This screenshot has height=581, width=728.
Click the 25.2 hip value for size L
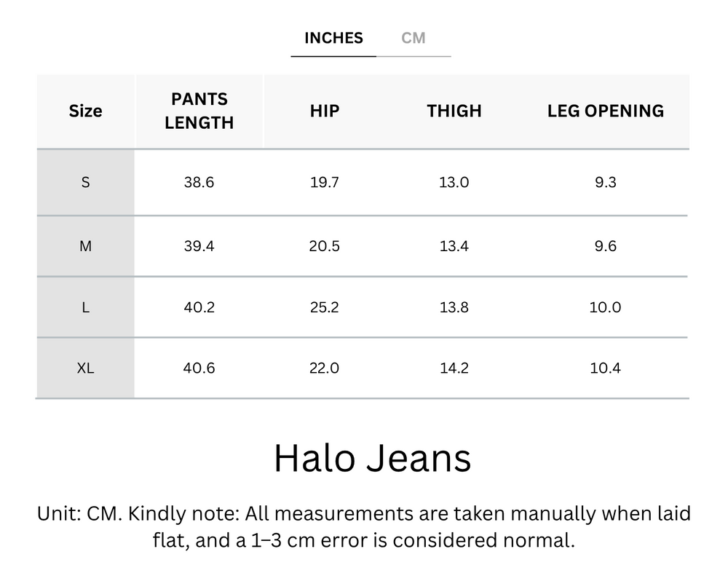pyautogui.click(x=323, y=307)
